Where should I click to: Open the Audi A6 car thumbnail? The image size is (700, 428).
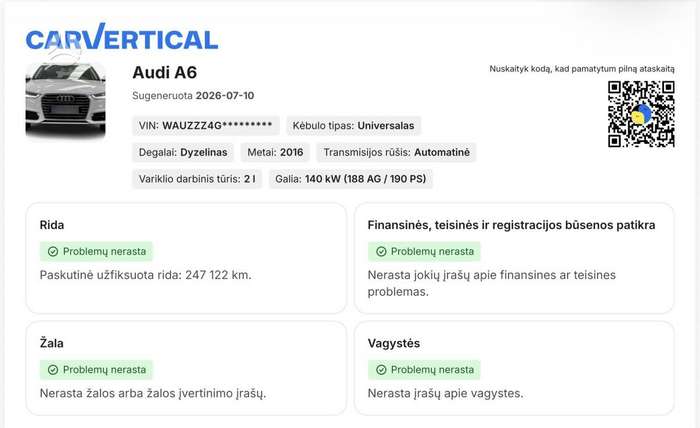(x=66, y=100)
